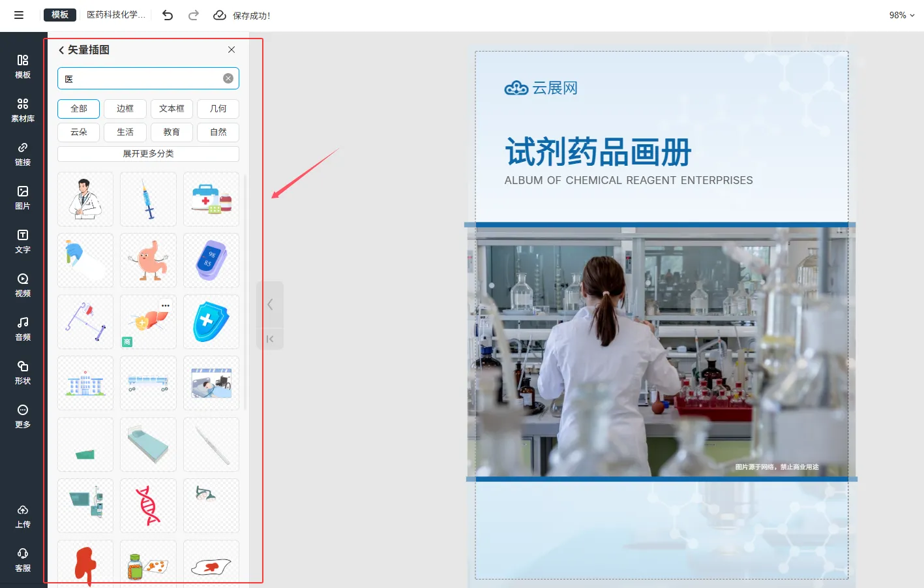Viewport: 924px width, 588px height.
Task: Click the 上传 upload icon
Action: click(x=23, y=516)
